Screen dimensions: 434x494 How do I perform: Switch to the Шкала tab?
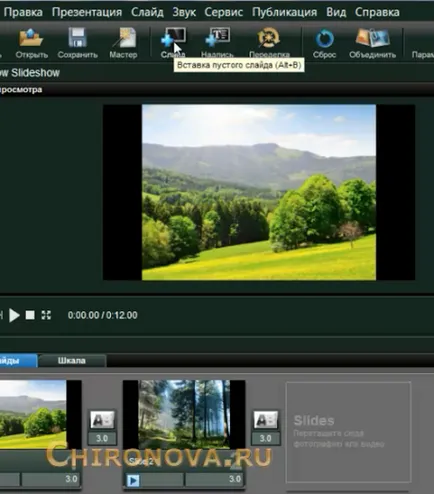(72, 361)
